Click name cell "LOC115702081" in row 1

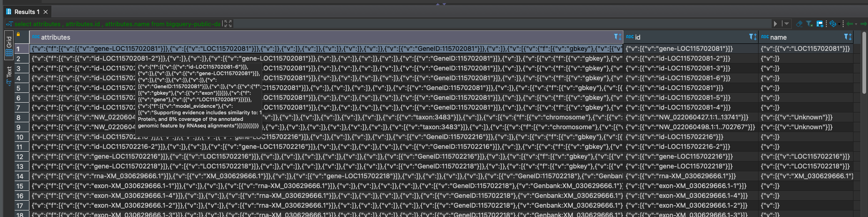[805, 49]
